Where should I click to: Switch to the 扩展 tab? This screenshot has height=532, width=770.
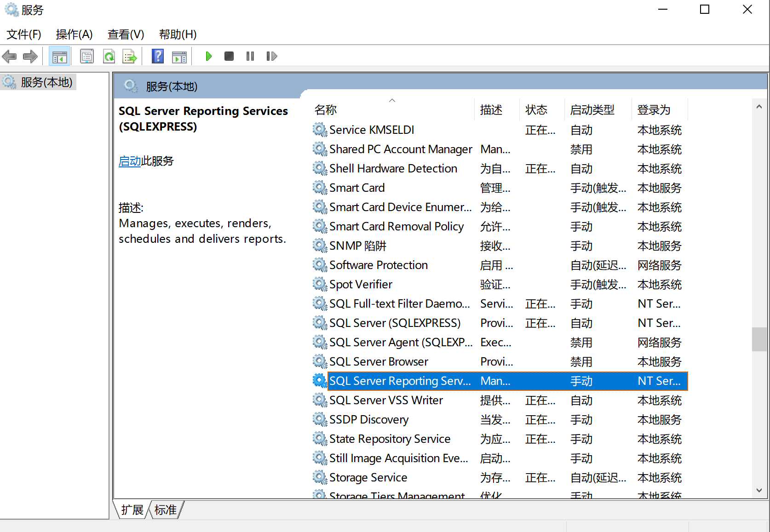click(132, 510)
